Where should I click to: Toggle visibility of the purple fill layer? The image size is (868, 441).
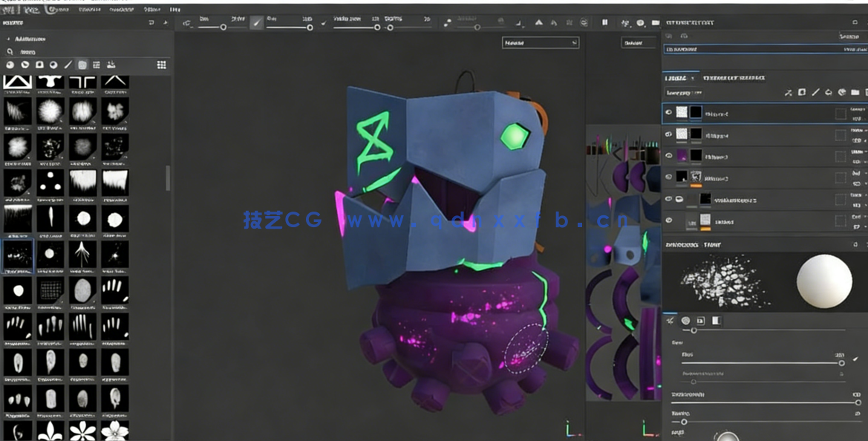click(669, 156)
